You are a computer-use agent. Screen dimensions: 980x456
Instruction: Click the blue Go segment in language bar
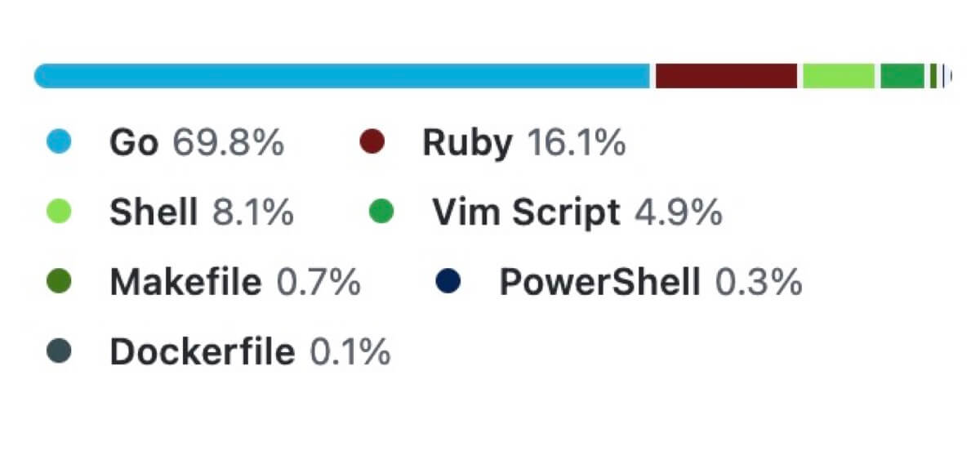[341, 76]
